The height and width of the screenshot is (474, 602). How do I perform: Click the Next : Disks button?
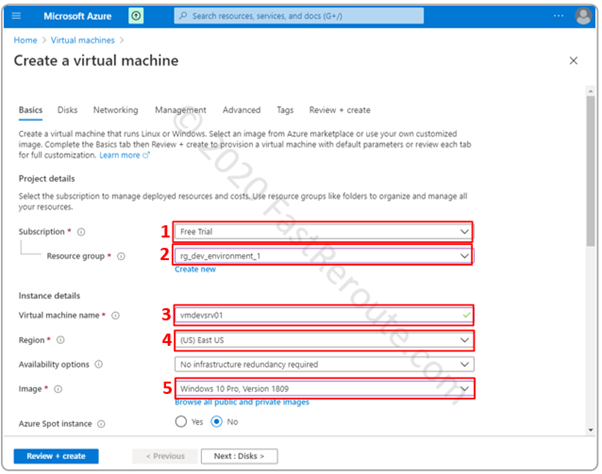pos(239,456)
